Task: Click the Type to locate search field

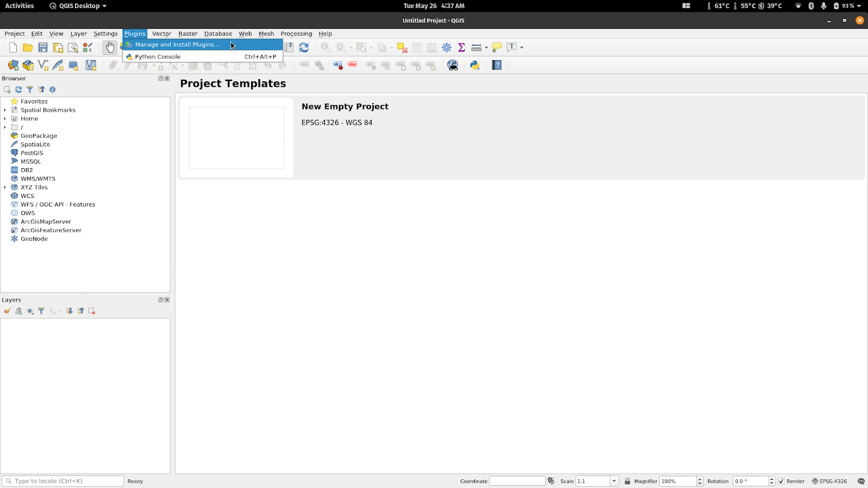Action: coord(63,481)
